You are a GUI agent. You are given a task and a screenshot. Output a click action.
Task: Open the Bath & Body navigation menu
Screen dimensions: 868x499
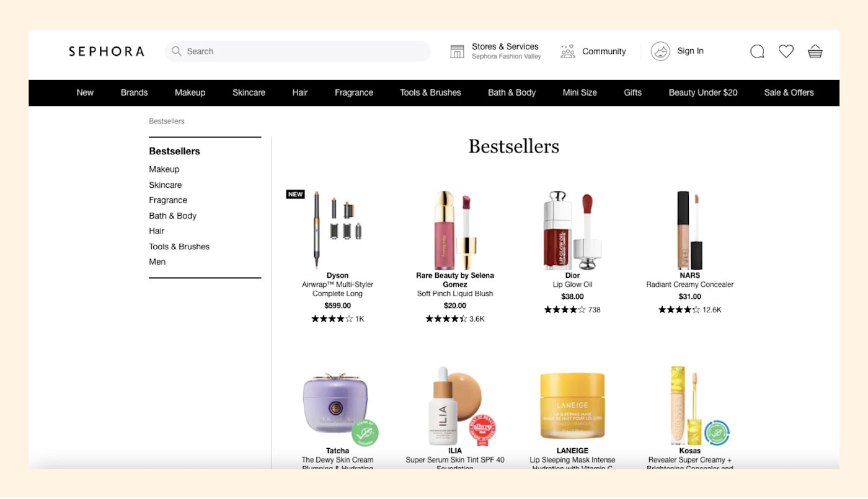click(x=511, y=92)
